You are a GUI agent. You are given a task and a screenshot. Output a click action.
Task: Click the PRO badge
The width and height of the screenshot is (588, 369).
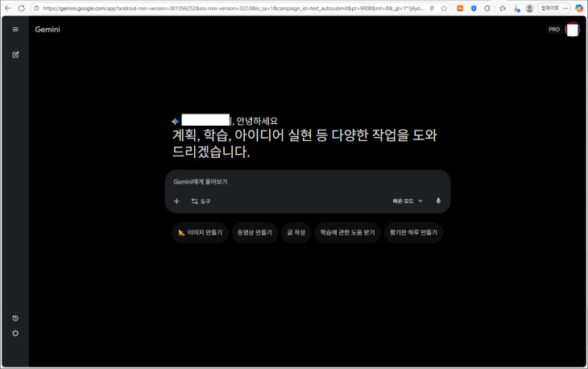click(x=554, y=29)
